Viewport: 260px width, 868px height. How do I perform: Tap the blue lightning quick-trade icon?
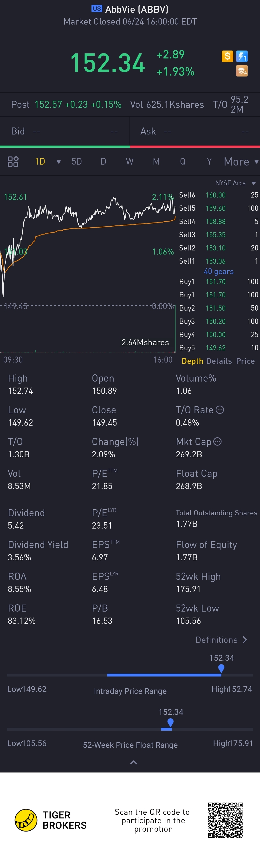[242, 56]
